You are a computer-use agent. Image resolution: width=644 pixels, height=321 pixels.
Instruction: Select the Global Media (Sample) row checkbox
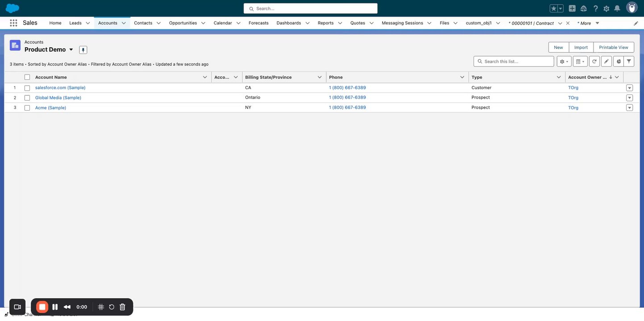click(27, 98)
